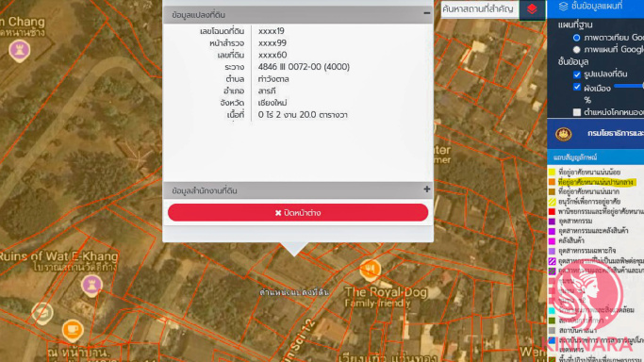Click the ตำบล value ท่าวังตาล
Image resolution: width=644 pixels, height=362 pixels.
tap(273, 79)
